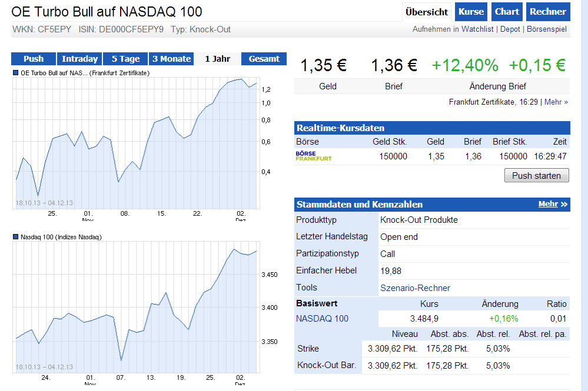Click the double-arrow icon beside Mehr
Image resolution: width=588 pixels, height=391 pixels.
[564, 205]
